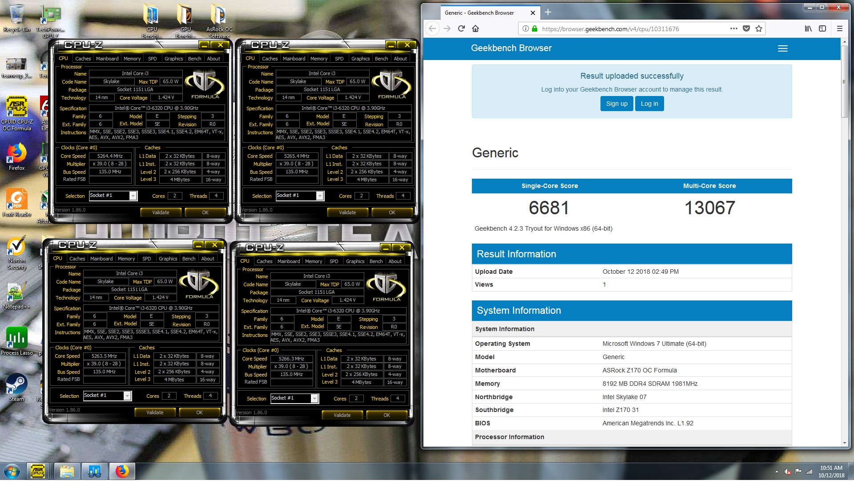The image size is (854, 504).
Task: Click the Firefox address bar URL
Action: coord(610,29)
